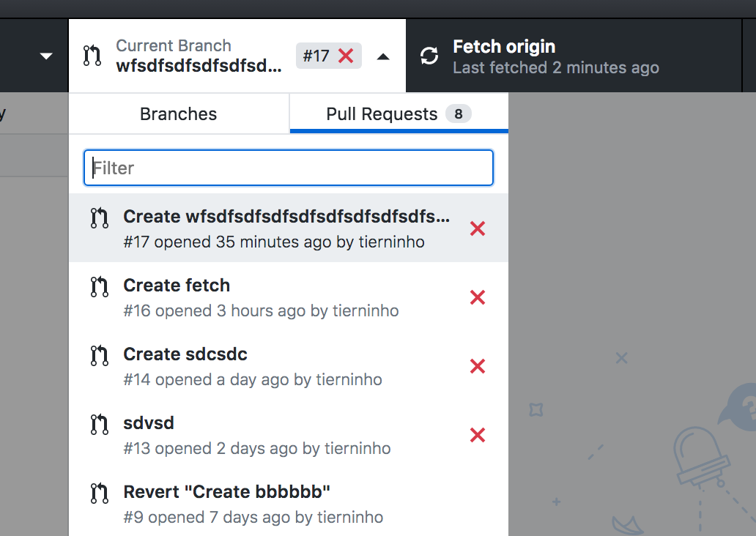756x536 pixels.
Task: Remove the sdvsd pull request using its X
Action: (477, 435)
